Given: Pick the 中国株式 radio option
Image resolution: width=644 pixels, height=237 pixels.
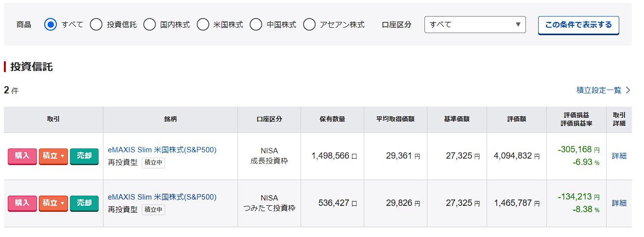Looking at the screenshot, I should pyautogui.click(x=256, y=24).
